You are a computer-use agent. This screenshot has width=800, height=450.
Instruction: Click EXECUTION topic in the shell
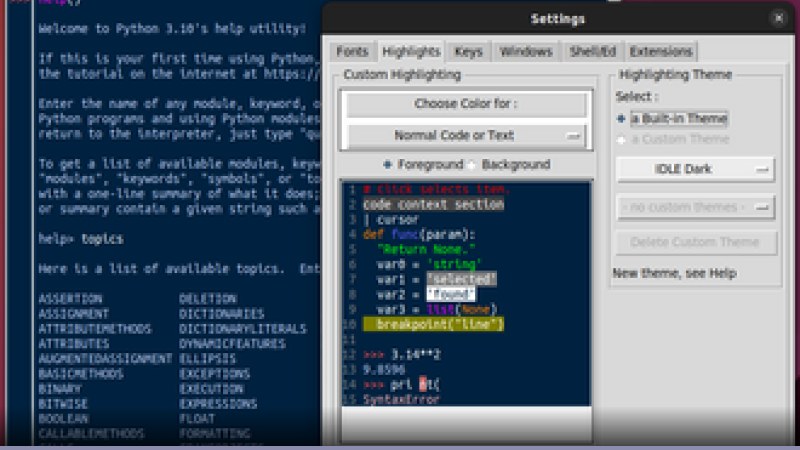pos(211,389)
